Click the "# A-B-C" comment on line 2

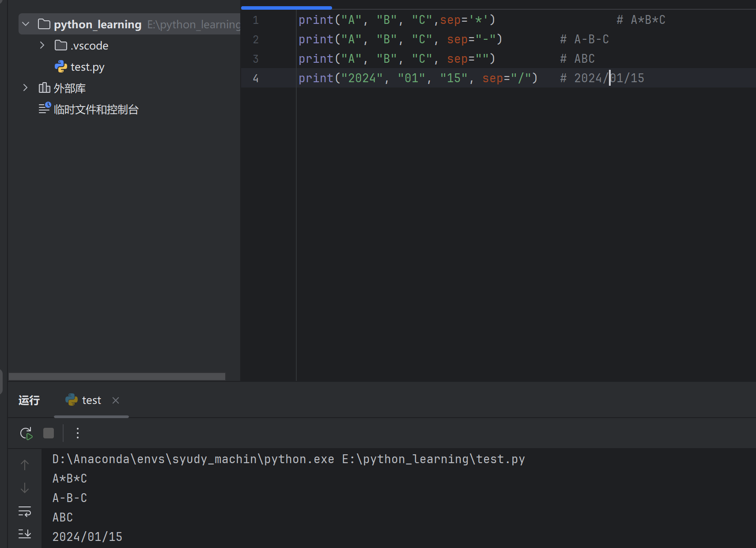(585, 39)
